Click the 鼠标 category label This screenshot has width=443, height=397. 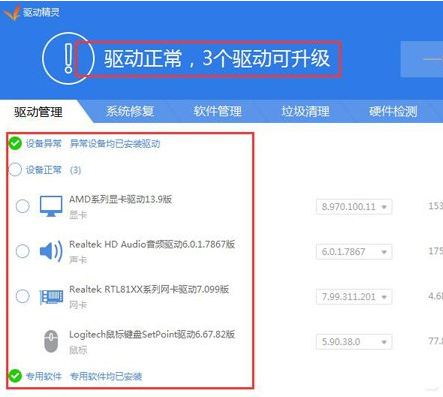[78, 350]
